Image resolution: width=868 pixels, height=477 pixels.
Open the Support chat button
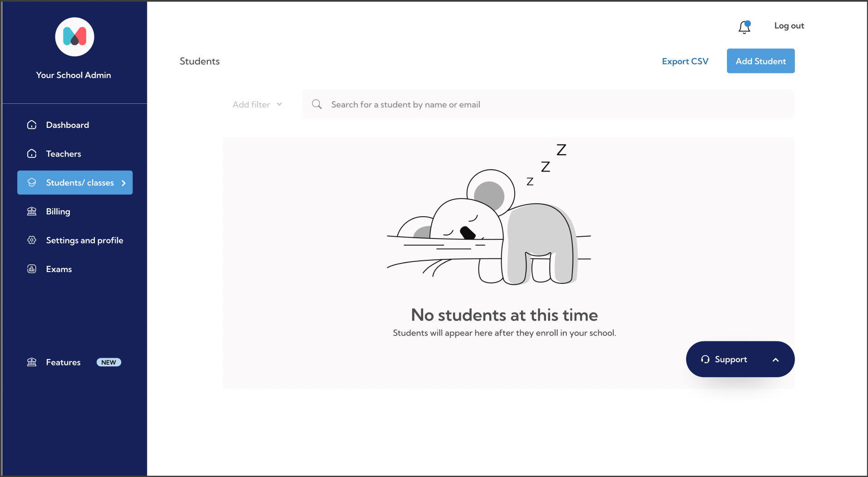tap(740, 359)
